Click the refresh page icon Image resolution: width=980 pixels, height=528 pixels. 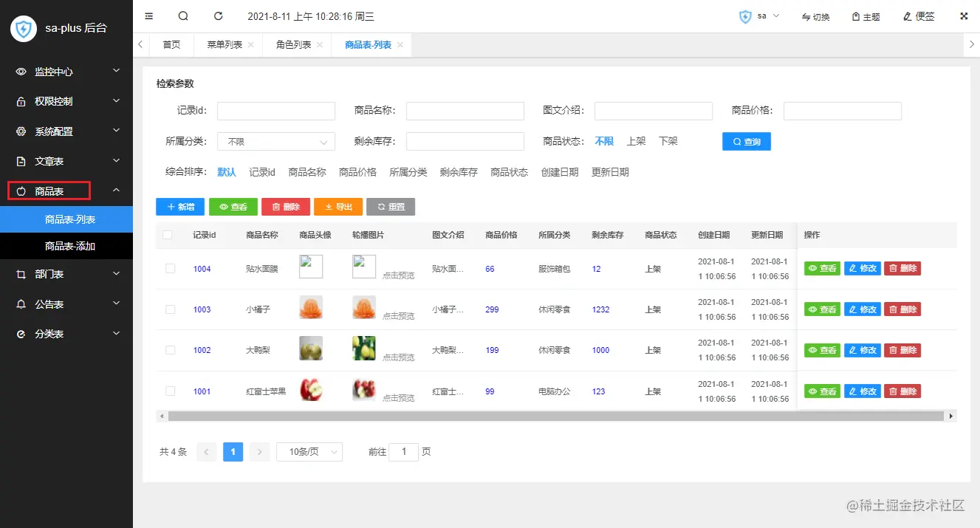(x=218, y=16)
